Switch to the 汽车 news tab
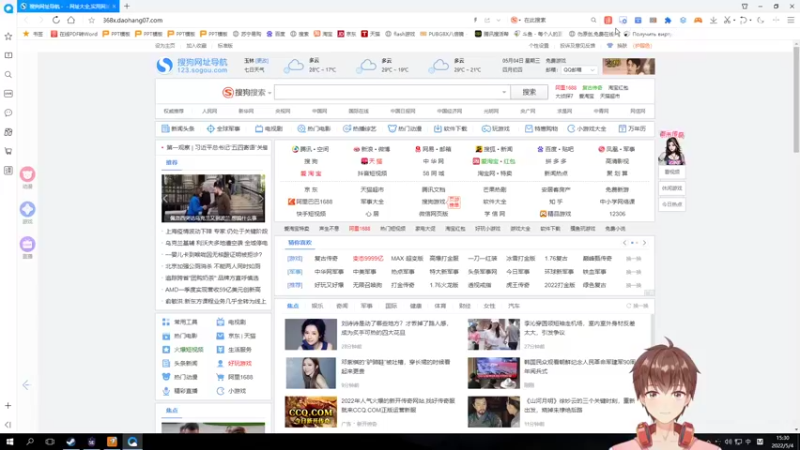This screenshot has height=450, width=800. click(x=514, y=306)
